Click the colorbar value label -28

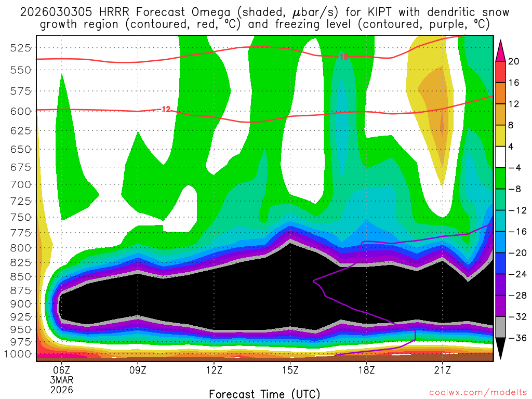517,296
